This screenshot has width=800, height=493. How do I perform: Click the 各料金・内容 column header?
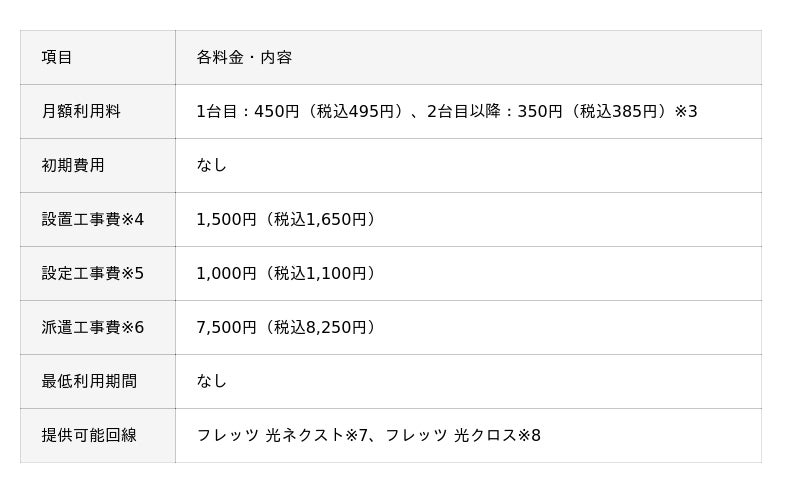coord(244,58)
